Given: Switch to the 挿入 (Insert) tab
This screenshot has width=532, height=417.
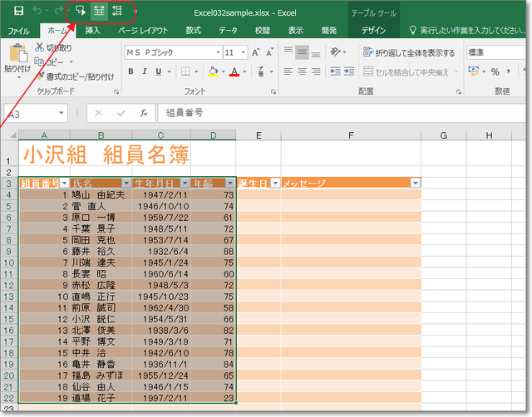Looking at the screenshot, I should point(93,31).
